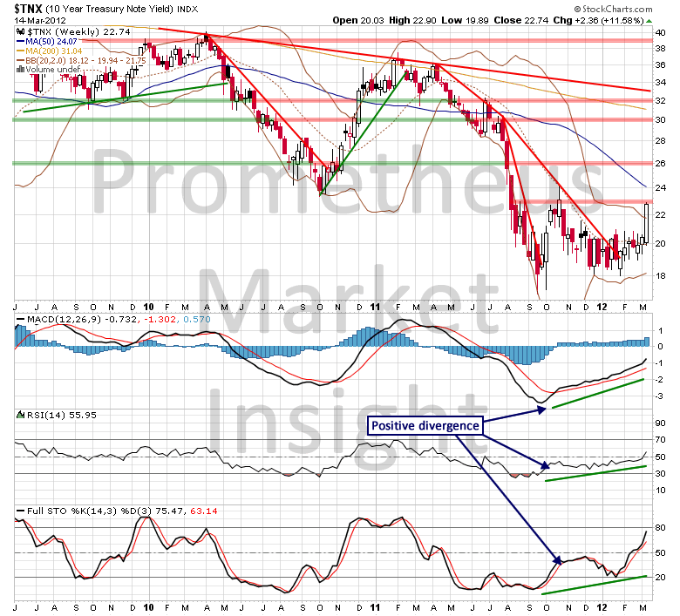Click the Open 20.03 value
680x616 pixels.
tap(358, 20)
